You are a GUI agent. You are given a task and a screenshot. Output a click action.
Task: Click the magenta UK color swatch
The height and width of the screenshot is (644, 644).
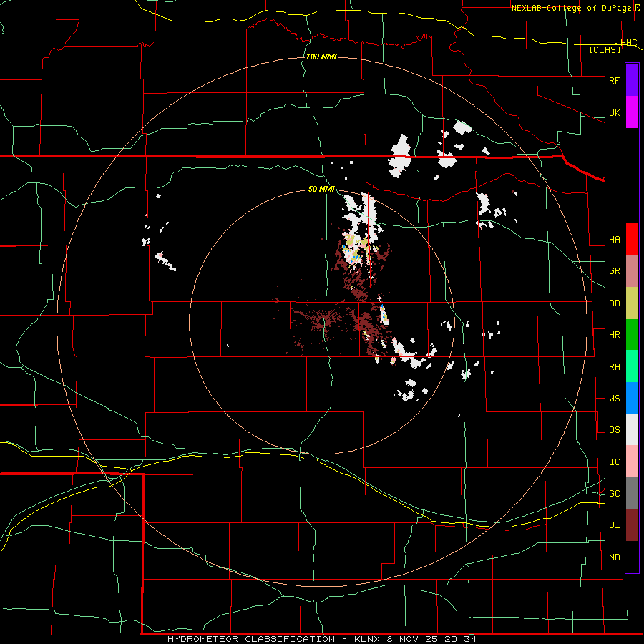(x=632, y=112)
